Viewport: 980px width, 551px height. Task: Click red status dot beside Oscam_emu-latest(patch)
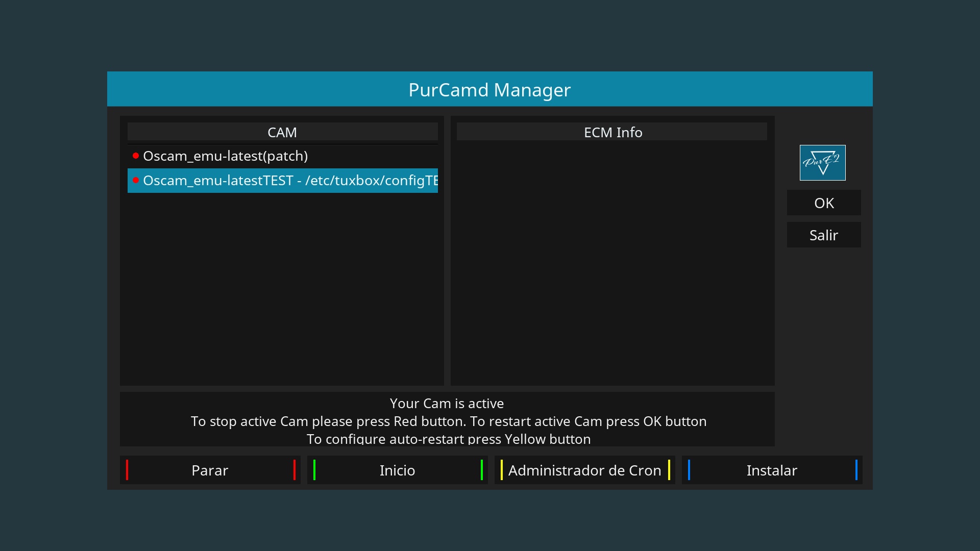coord(136,156)
